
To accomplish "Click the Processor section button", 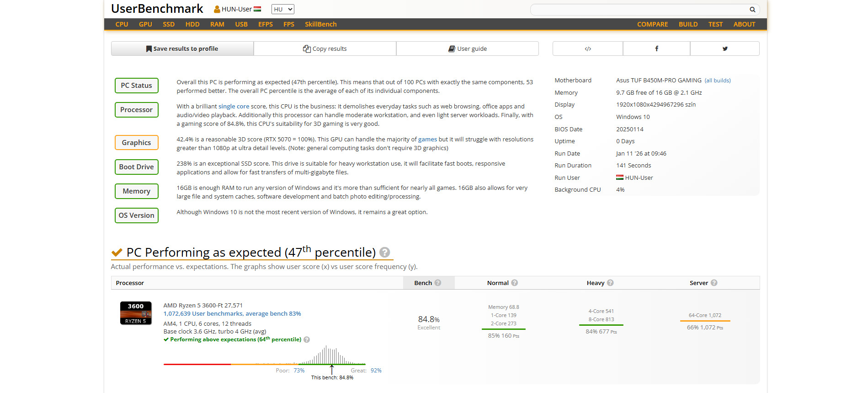I will [137, 110].
